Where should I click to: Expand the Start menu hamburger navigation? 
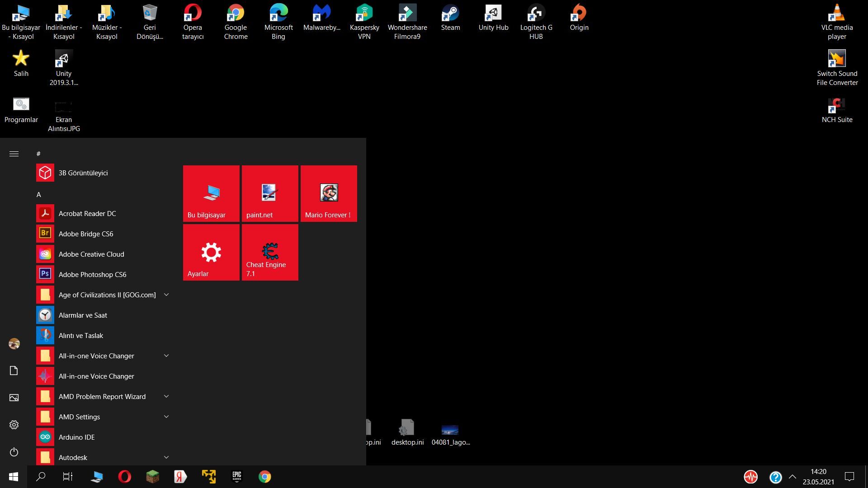pyautogui.click(x=14, y=154)
